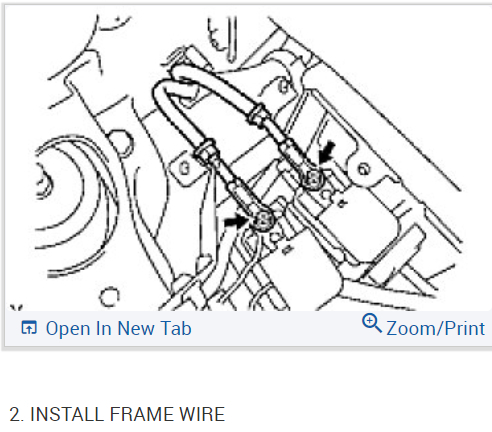Click the Open In New Tab icon
This screenshot has width=492, height=432.
tap(29, 328)
